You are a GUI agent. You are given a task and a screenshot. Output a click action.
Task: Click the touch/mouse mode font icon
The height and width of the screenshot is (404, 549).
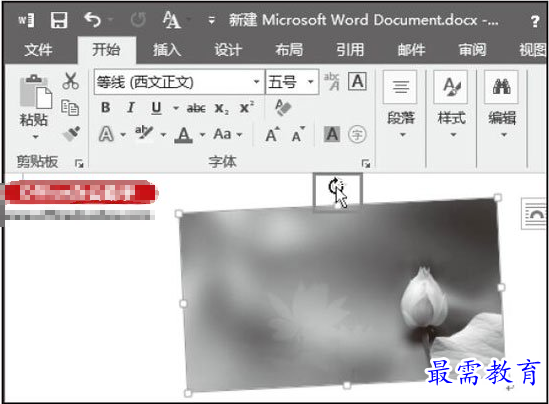coord(171,20)
